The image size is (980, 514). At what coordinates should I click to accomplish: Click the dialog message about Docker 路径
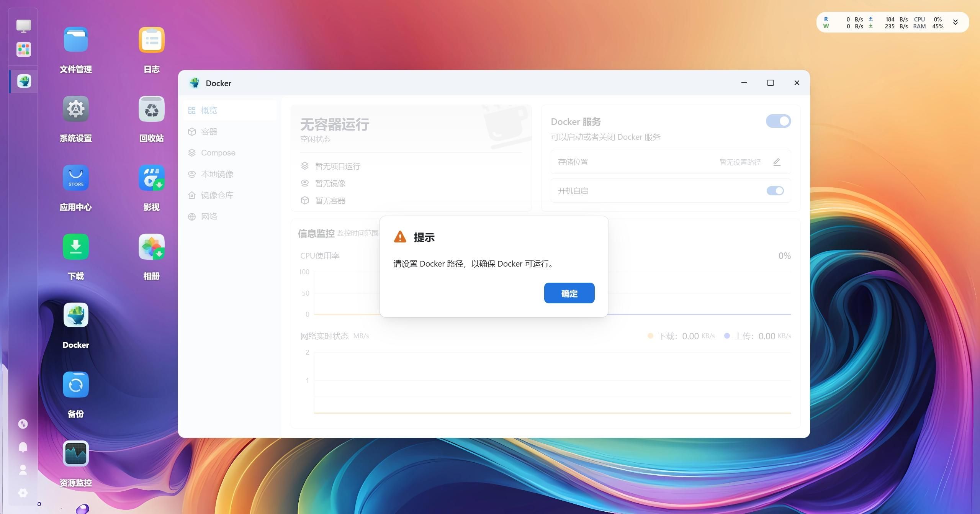click(474, 264)
